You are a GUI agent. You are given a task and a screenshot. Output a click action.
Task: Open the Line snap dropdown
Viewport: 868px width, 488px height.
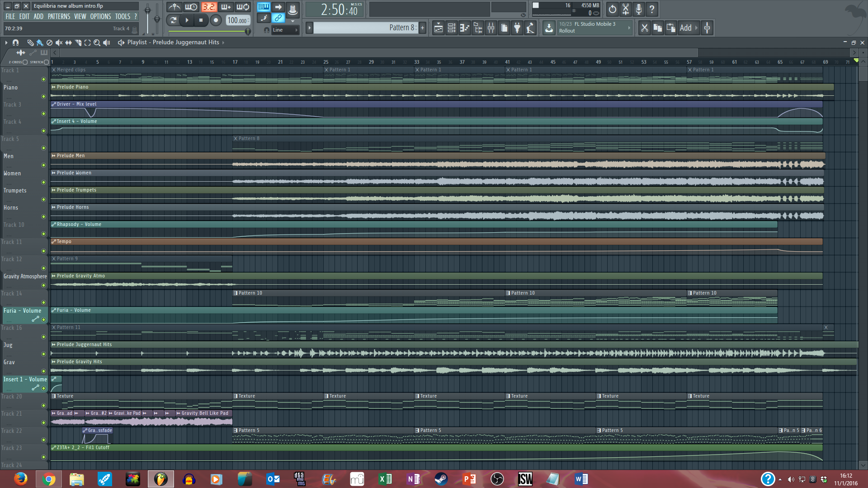(284, 30)
